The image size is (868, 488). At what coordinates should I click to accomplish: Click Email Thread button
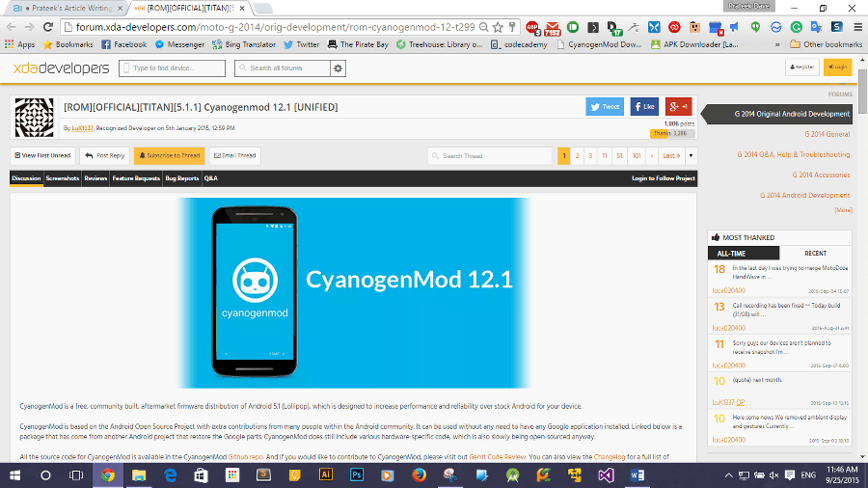[234, 156]
